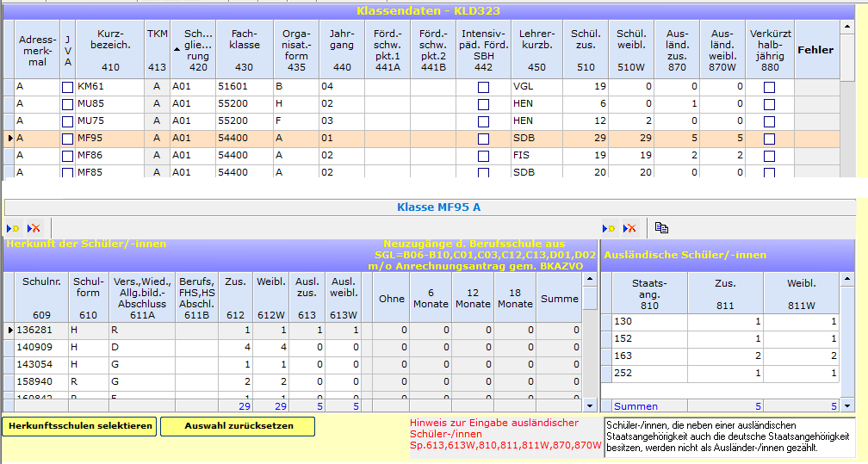This screenshot has width=868, height=464.
Task: Check Verkürzt halbjährig box for MU75 row
Action: click(x=770, y=121)
